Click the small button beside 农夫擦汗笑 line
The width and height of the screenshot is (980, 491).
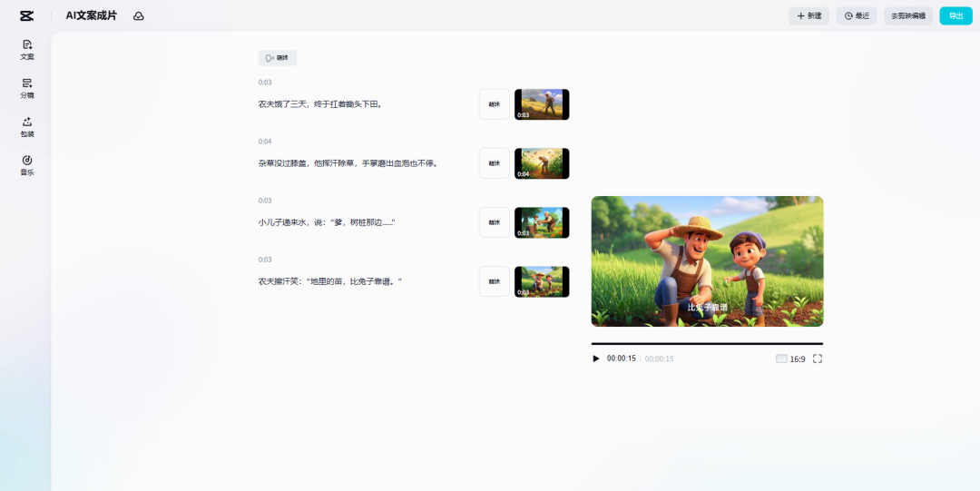[x=495, y=281]
